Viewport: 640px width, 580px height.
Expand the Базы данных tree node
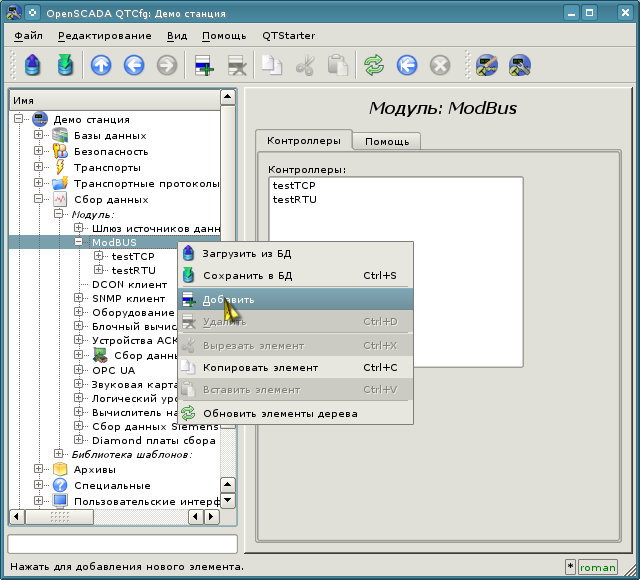click(x=39, y=135)
